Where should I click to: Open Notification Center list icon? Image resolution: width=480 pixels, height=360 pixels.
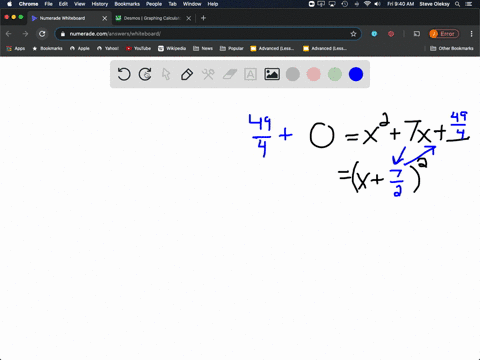pos(469,4)
